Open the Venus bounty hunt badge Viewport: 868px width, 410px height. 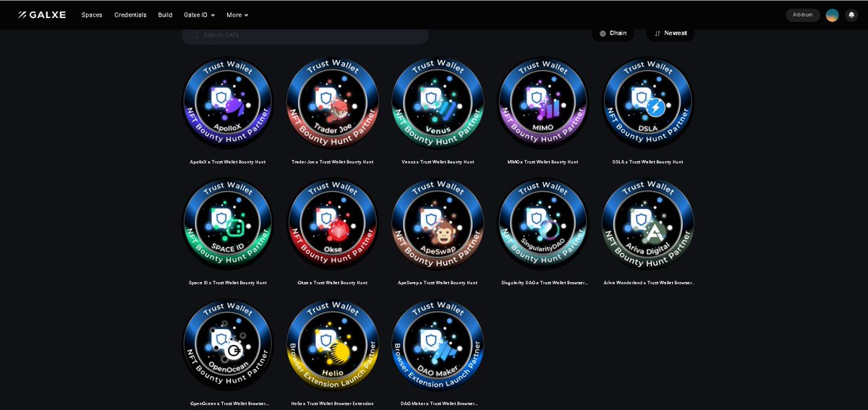pos(438,103)
